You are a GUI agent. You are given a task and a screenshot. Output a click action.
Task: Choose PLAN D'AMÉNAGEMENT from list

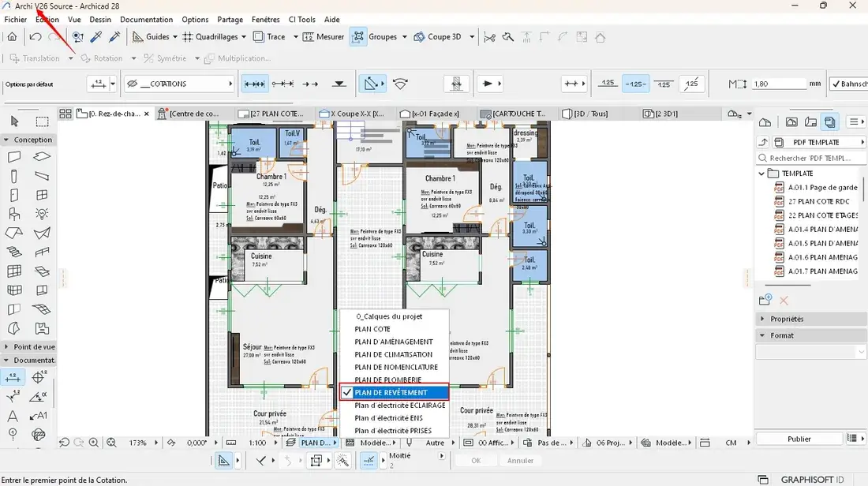coord(394,342)
